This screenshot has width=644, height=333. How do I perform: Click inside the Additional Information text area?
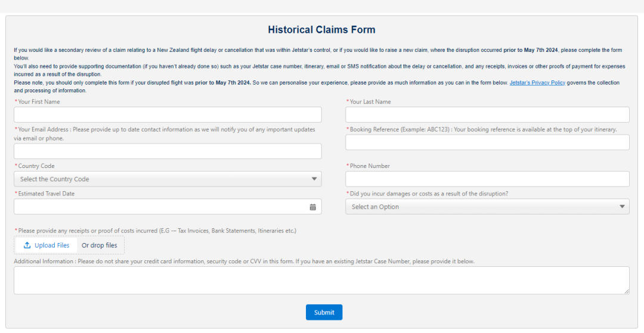(x=321, y=280)
